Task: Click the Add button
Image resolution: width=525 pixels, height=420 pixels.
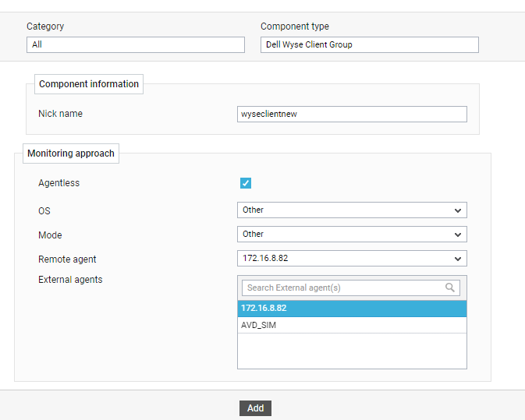Action: pyautogui.click(x=255, y=408)
